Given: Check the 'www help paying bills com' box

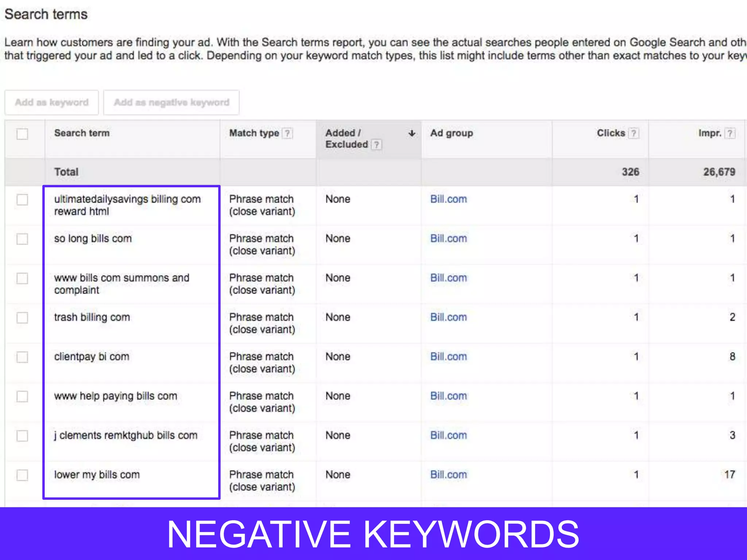Looking at the screenshot, I should [22, 396].
